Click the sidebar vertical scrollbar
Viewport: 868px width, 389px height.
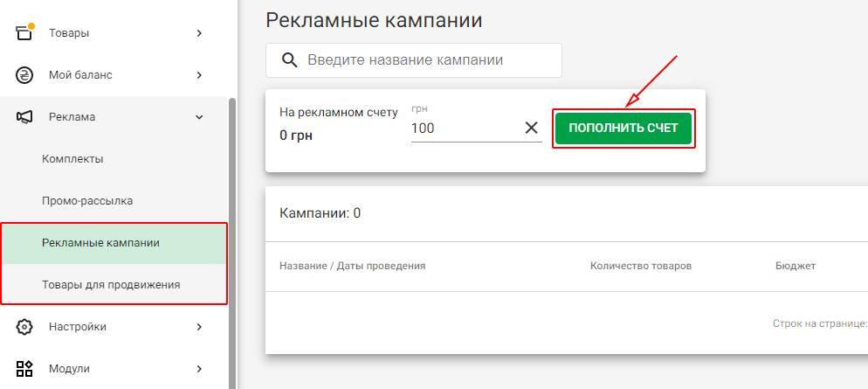pyautogui.click(x=232, y=244)
